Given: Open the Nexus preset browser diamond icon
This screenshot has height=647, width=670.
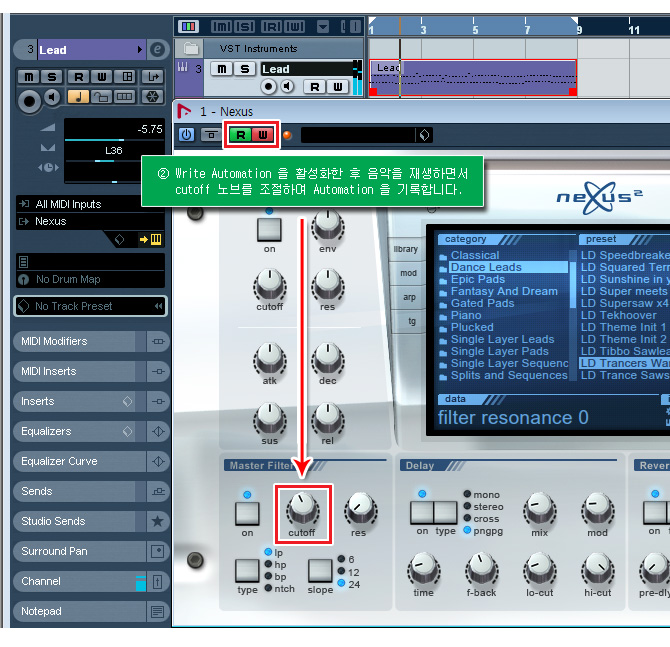Looking at the screenshot, I should pos(424,135).
